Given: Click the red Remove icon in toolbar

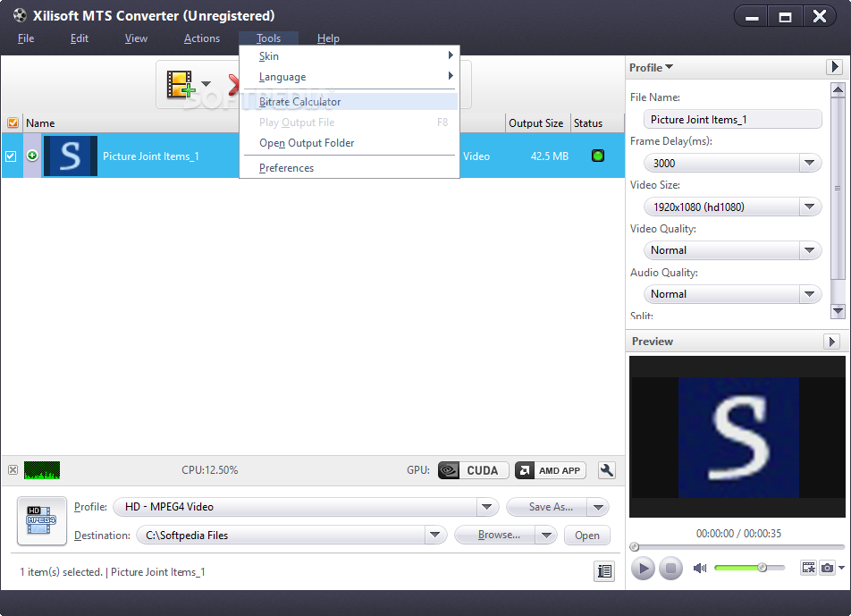Looking at the screenshot, I should pyautogui.click(x=233, y=84).
